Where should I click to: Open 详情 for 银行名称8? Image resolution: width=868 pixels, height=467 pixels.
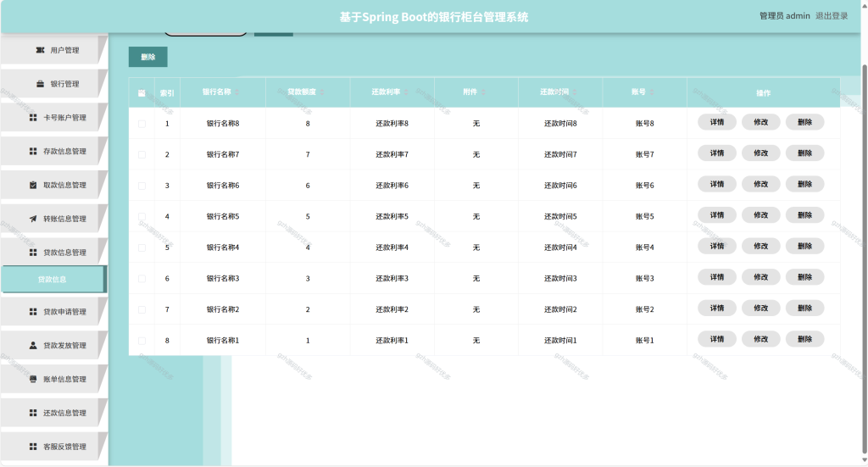point(717,122)
